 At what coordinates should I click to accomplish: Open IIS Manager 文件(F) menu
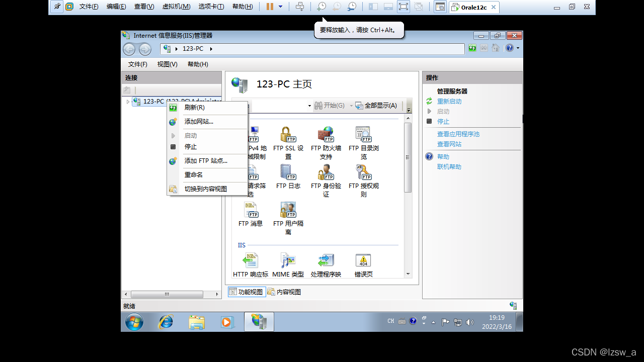(x=138, y=64)
